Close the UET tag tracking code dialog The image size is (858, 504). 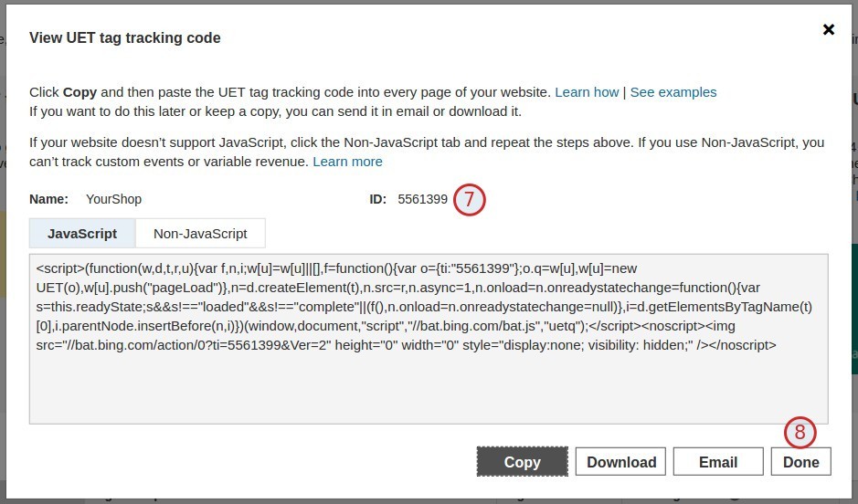[828, 29]
